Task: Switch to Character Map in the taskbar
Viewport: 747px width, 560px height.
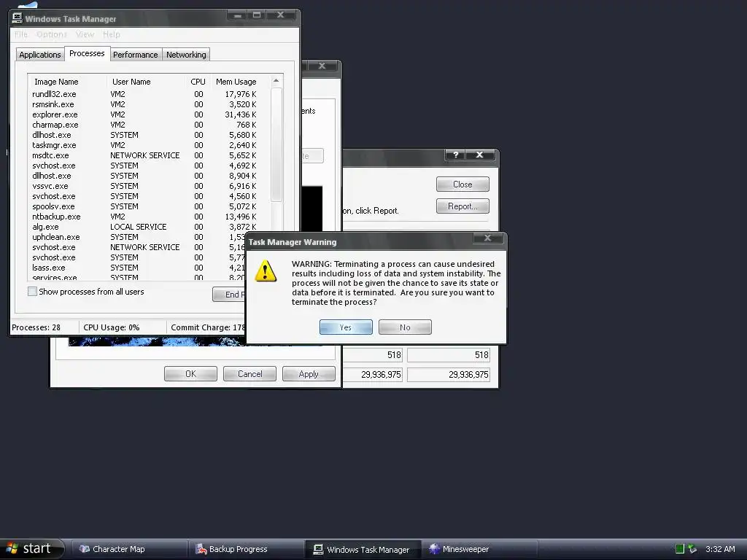Action: point(128,549)
